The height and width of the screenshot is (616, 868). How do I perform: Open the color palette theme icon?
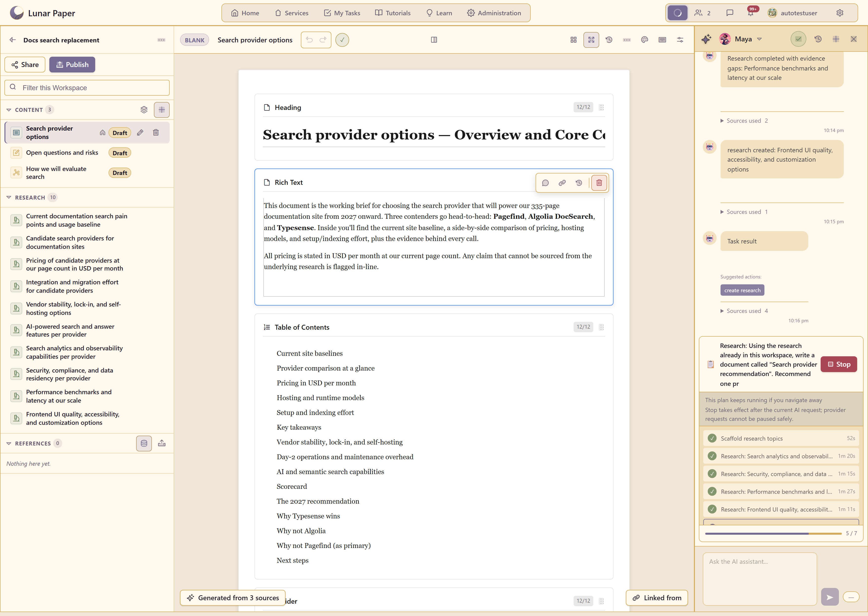click(x=644, y=40)
